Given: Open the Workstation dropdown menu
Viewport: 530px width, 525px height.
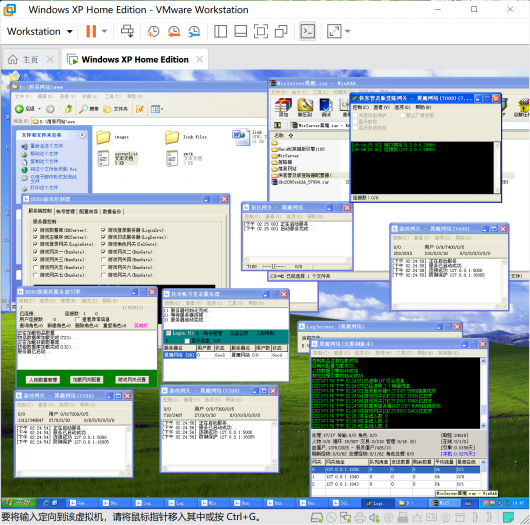Looking at the screenshot, I should (40, 31).
